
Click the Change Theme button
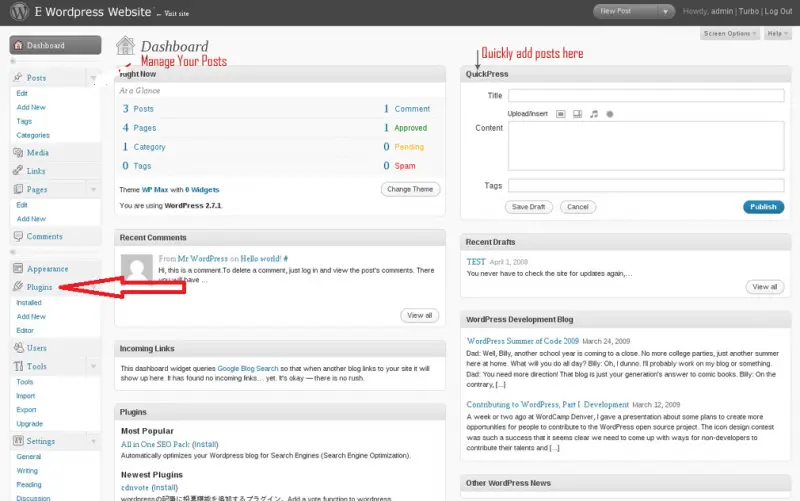410,189
